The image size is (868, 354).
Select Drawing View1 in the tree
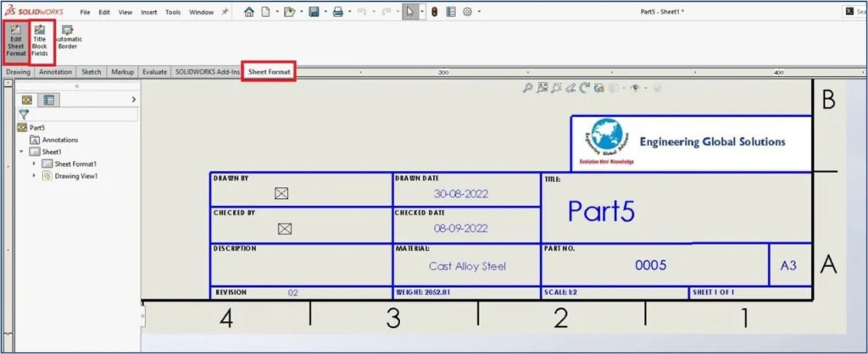tap(70, 176)
